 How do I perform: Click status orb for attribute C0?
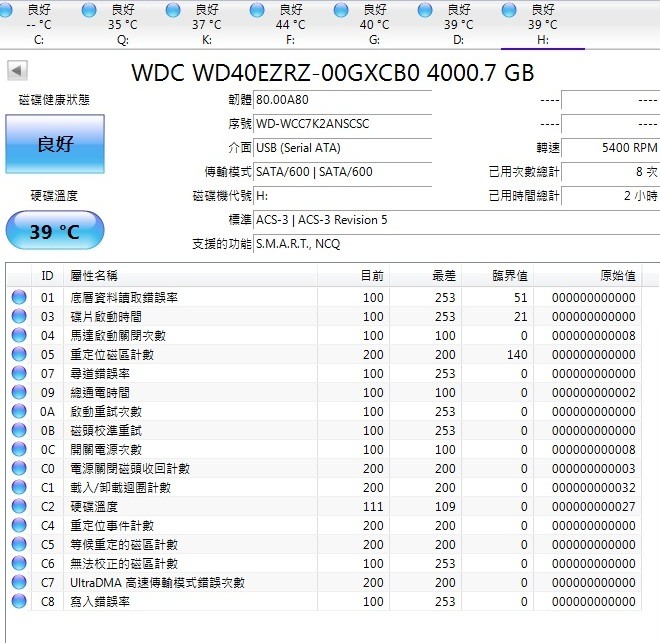(19, 468)
